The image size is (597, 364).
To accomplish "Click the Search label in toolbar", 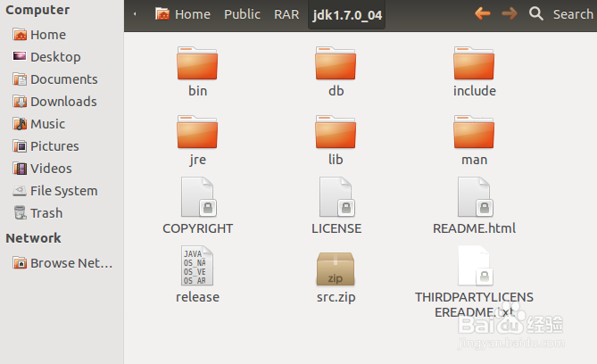I will click(x=573, y=14).
